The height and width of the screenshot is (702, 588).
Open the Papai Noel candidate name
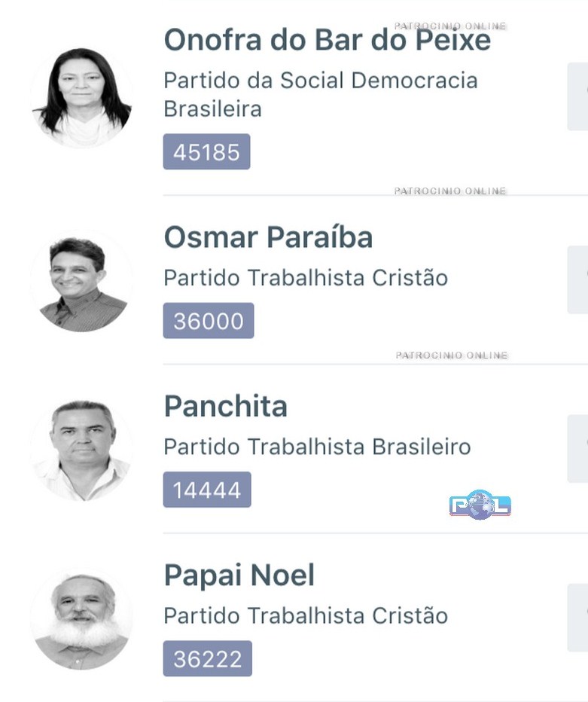click(x=239, y=575)
